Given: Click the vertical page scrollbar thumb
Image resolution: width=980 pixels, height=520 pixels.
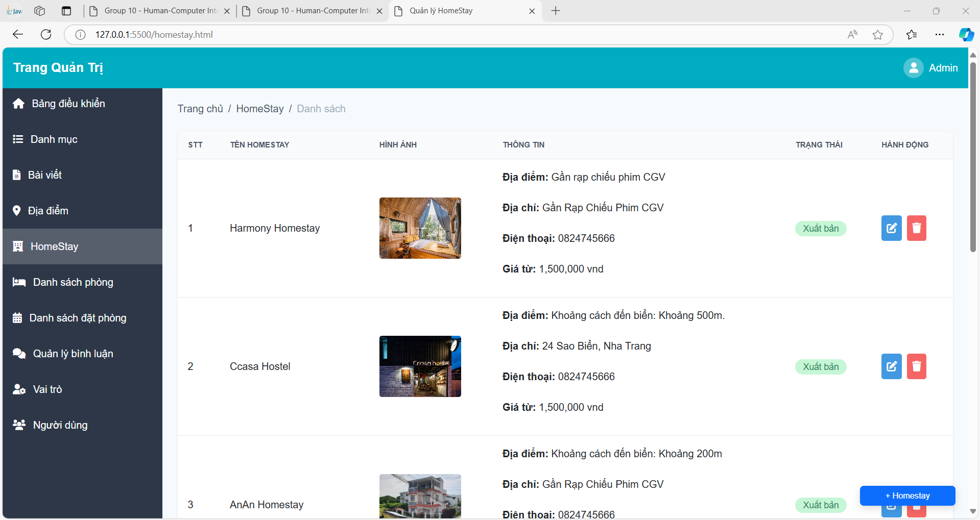Looking at the screenshot, I should 973,157.
